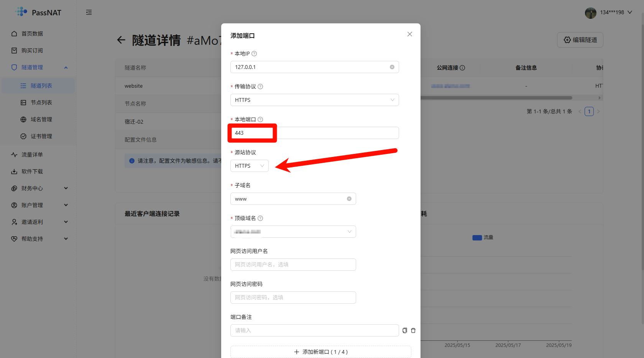Open 域名管理 in the sidebar
Screen dimensions: 644x358
click(x=41, y=119)
